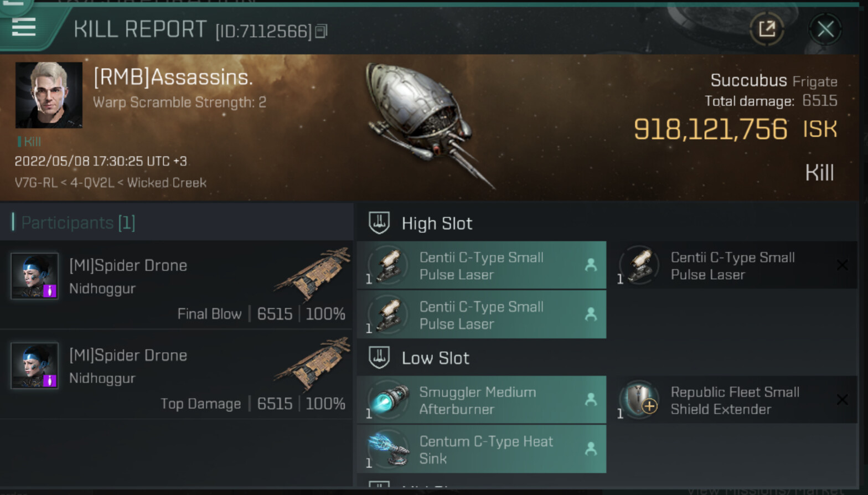Close the kill report window
Screen dimensions: 868x495
pos(825,29)
